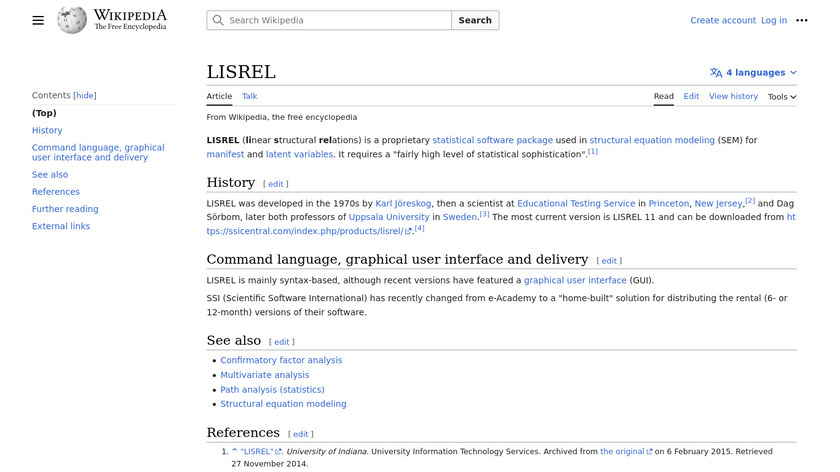Click the language translation icon

(716, 73)
